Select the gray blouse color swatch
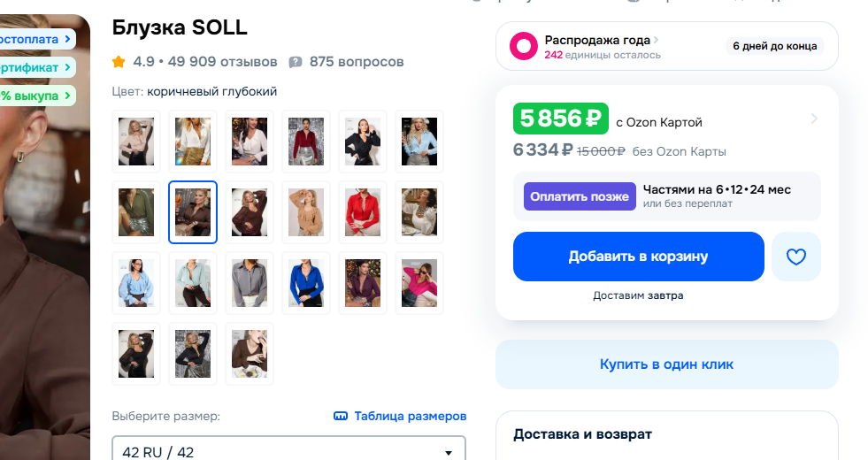868x460 pixels. (250, 283)
